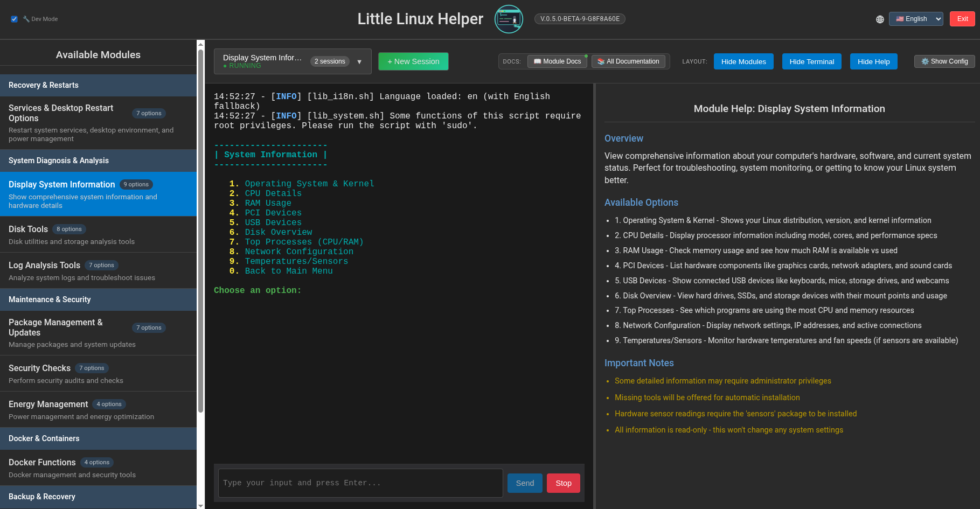This screenshot has width=980, height=509.
Task: Open the session selector dropdown arrow
Action: [359, 61]
